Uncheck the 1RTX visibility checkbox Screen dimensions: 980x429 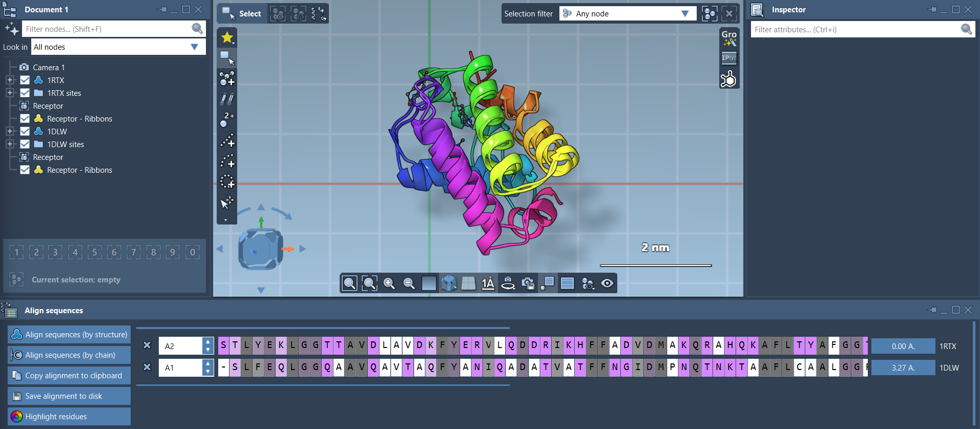[x=25, y=80]
